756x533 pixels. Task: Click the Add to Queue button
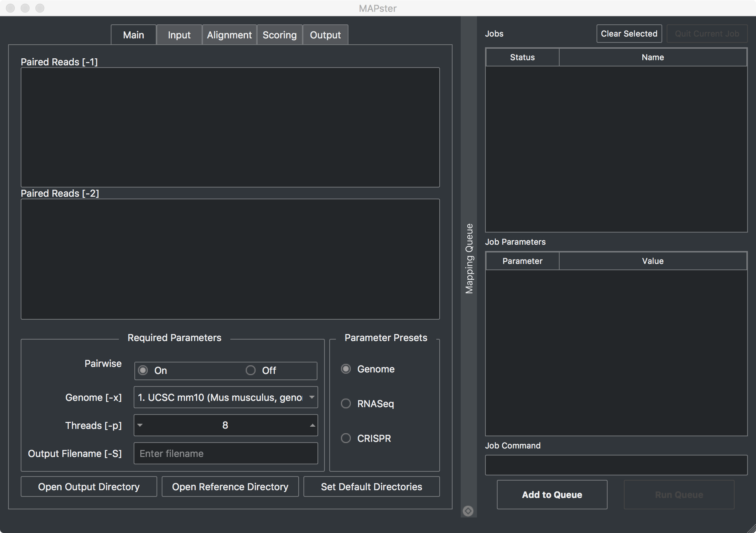[x=552, y=495]
